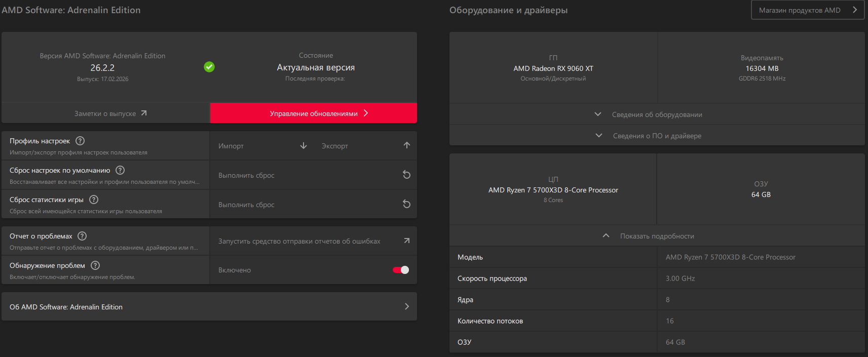Click the Import down arrow icon
868x357 pixels.
tap(304, 146)
